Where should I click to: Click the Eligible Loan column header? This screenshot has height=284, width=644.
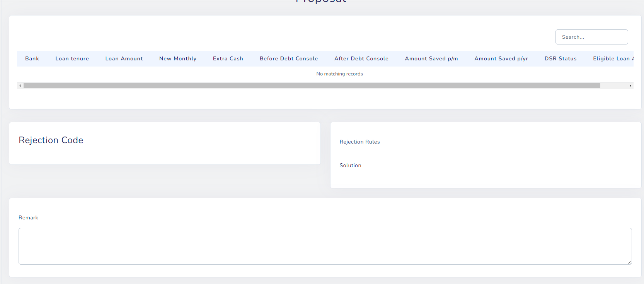coord(612,59)
